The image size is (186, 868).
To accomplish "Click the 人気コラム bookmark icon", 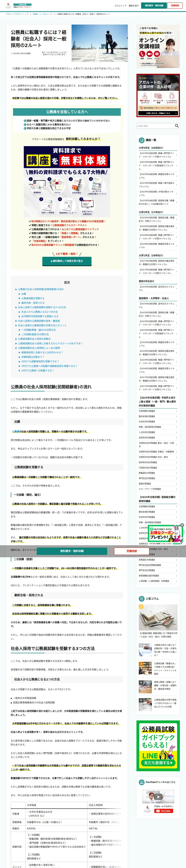I will click(x=142, y=599).
